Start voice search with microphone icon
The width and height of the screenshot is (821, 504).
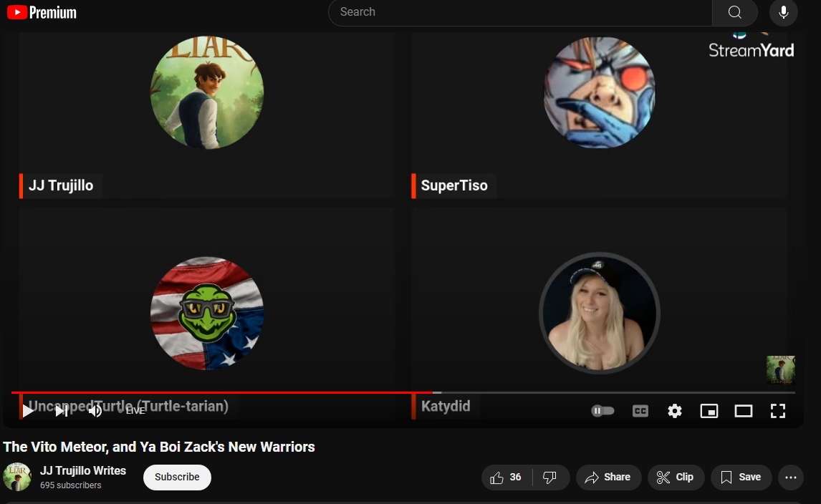[x=783, y=12]
